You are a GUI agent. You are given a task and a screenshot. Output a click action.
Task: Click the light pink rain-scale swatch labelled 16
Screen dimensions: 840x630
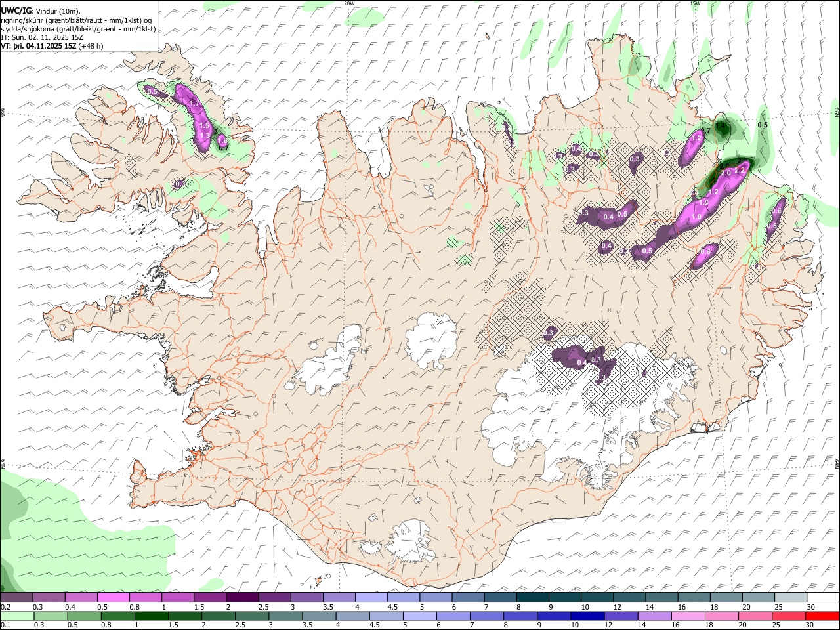pos(688,616)
